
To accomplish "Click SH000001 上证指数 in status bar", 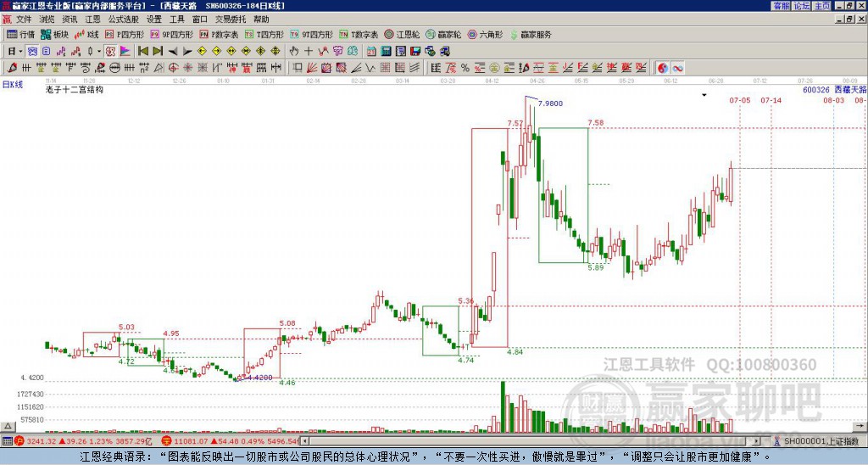I will pos(821,441).
